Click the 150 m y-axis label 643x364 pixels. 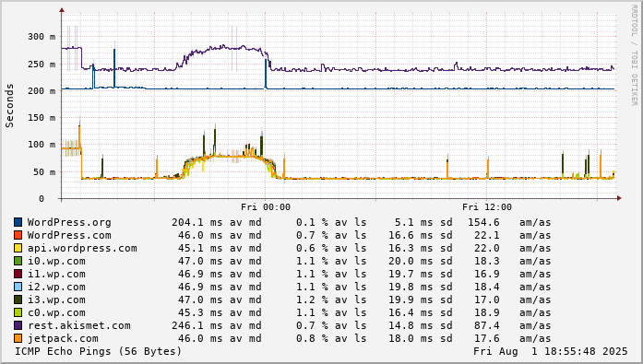coord(42,118)
